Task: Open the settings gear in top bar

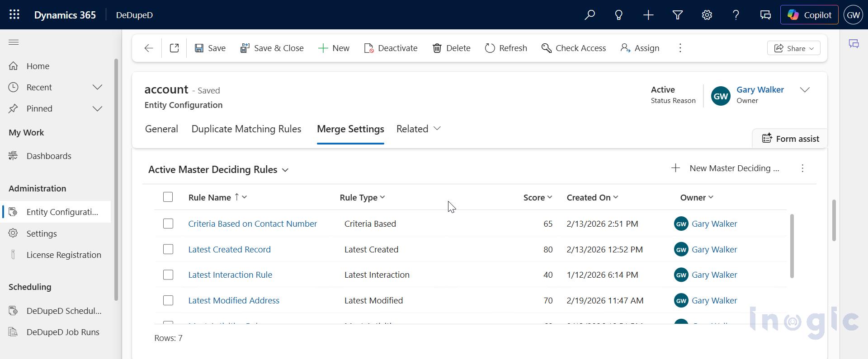Action: 707,15
